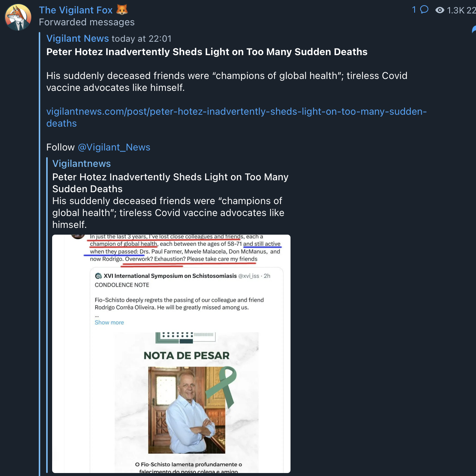Click the fox emoji beside channel name

122,9
